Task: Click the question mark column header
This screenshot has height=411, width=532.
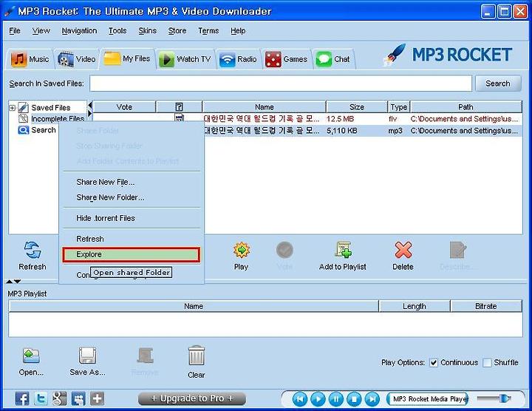Action: coord(179,107)
